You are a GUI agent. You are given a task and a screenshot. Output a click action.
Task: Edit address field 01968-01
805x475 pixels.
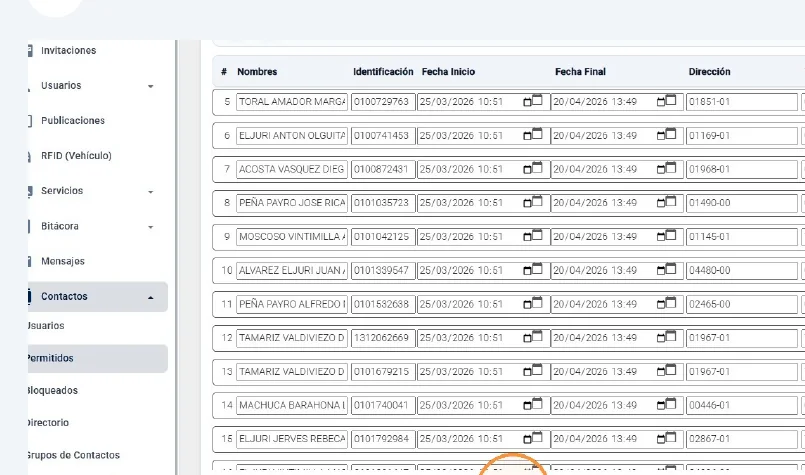tap(742, 169)
